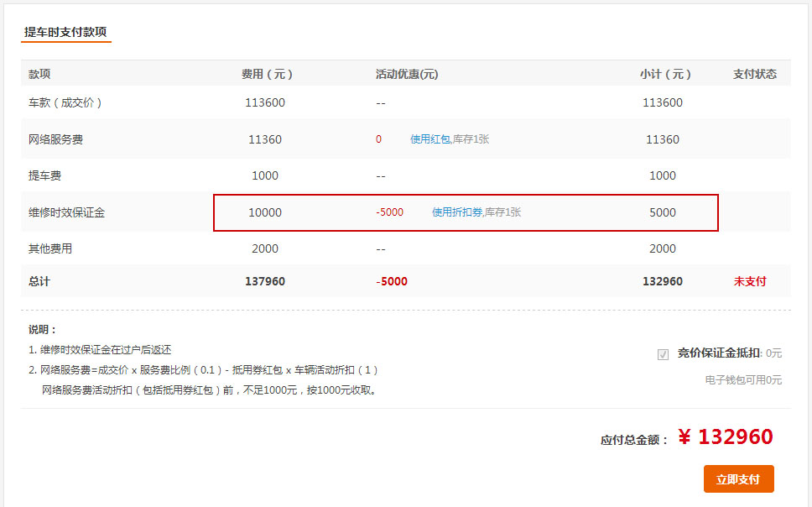Click the 132960 subtotal in the 总计 row
The width and height of the screenshot is (812, 507).
662,281
